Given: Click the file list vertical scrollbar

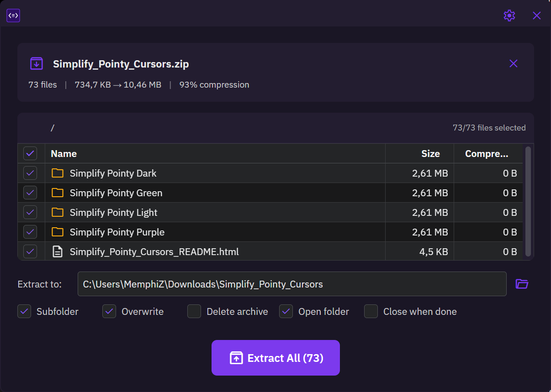Looking at the screenshot, I should 528,201.
